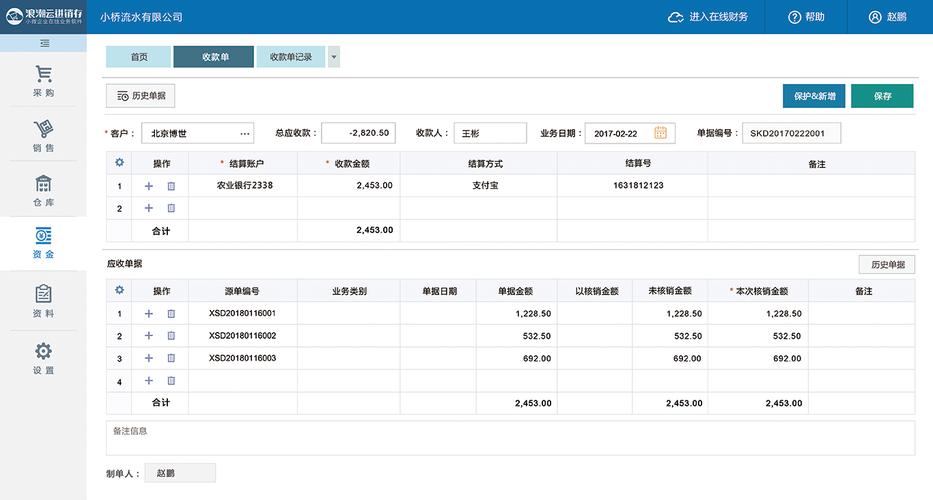Select the XSD20180116002 source number cell

(x=243, y=336)
